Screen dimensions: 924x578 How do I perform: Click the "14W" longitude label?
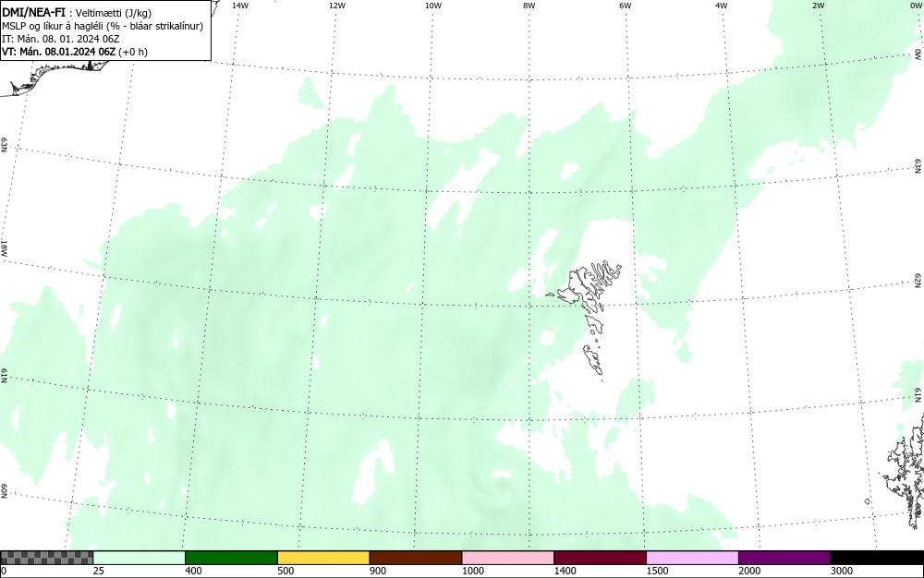coord(240,6)
